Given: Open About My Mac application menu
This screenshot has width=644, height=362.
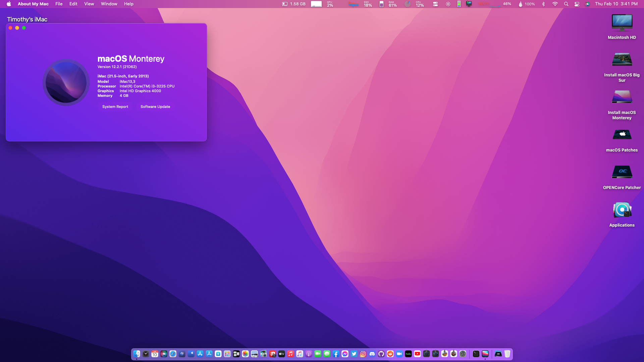Looking at the screenshot, I should pyautogui.click(x=33, y=4).
